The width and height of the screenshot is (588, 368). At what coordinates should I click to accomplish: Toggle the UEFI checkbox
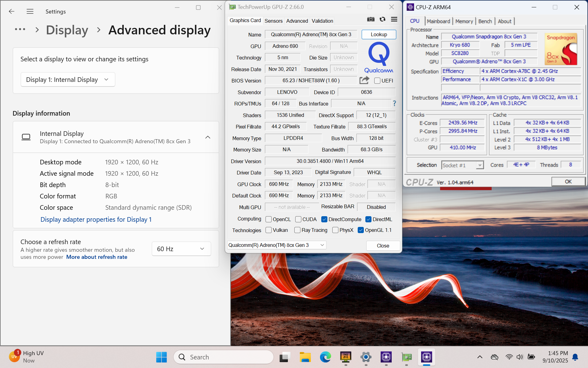[x=377, y=81]
